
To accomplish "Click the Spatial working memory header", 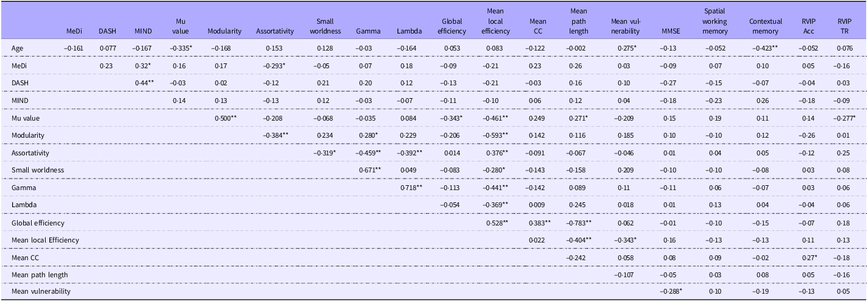I will click(x=719, y=20).
